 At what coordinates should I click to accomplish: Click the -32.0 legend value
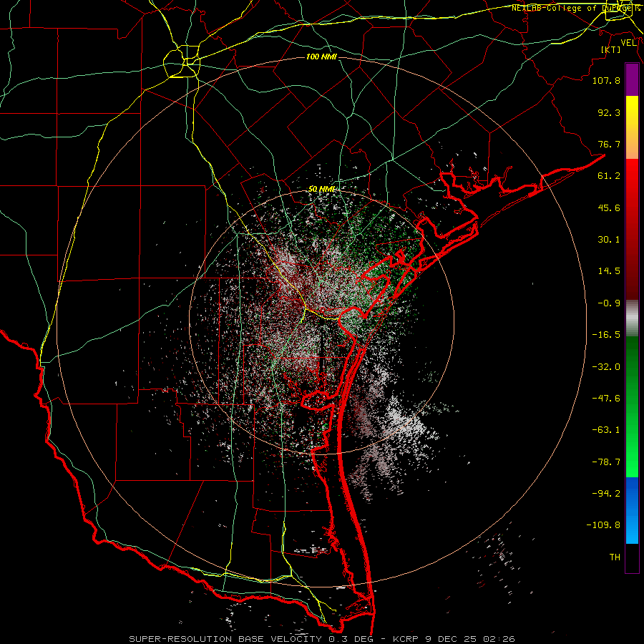(x=606, y=367)
